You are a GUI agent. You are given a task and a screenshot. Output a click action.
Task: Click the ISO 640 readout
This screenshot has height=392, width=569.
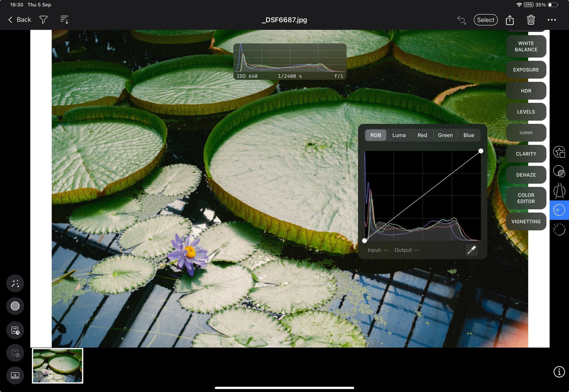(x=247, y=76)
